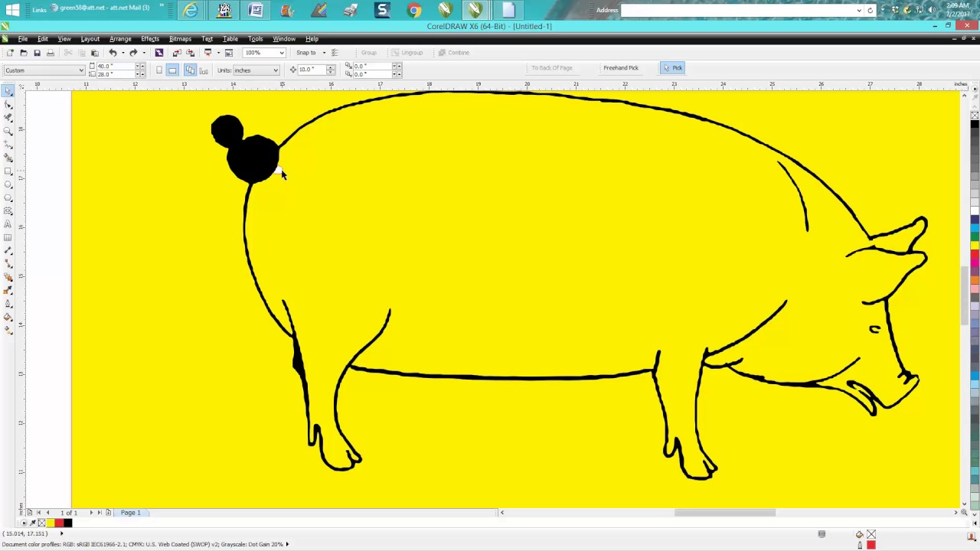Choose the Basic Shapes tool
980x551 pixels.
[8, 210]
